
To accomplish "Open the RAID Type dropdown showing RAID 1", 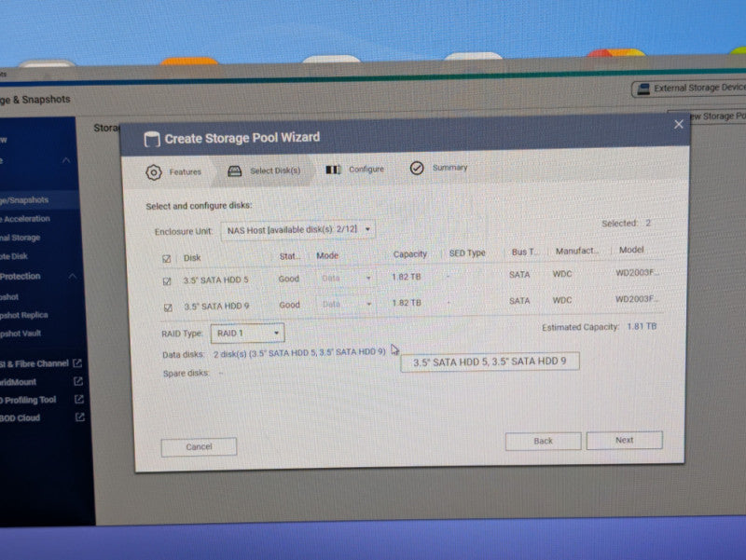I will click(247, 334).
